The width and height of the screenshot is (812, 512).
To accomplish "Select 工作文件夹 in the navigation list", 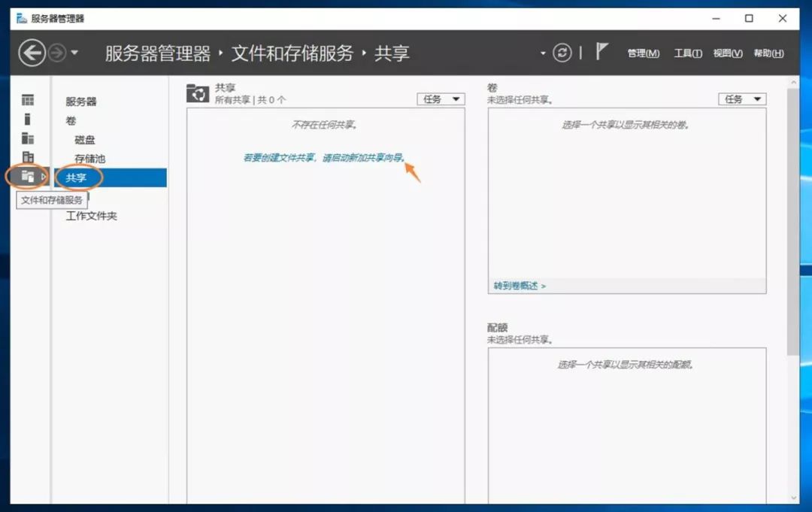I will (x=91, y=216).
